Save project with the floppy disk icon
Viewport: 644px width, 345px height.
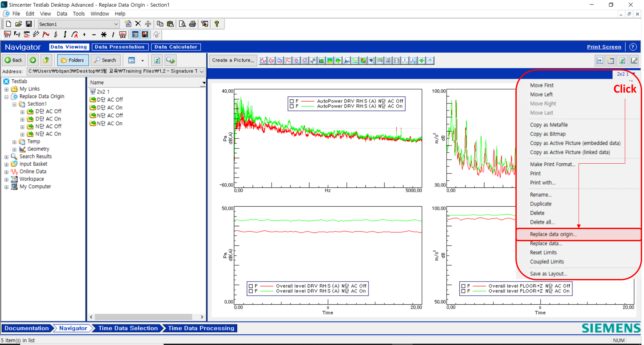tap(29, 24)
